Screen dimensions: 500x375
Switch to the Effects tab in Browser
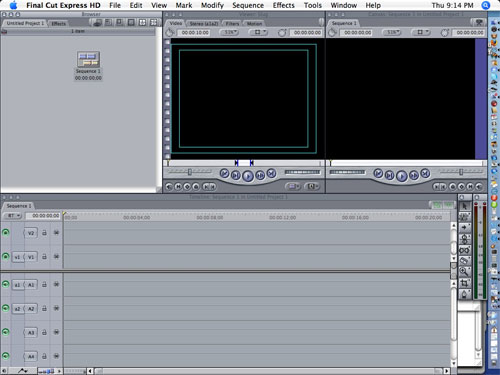tap(58, 23)
